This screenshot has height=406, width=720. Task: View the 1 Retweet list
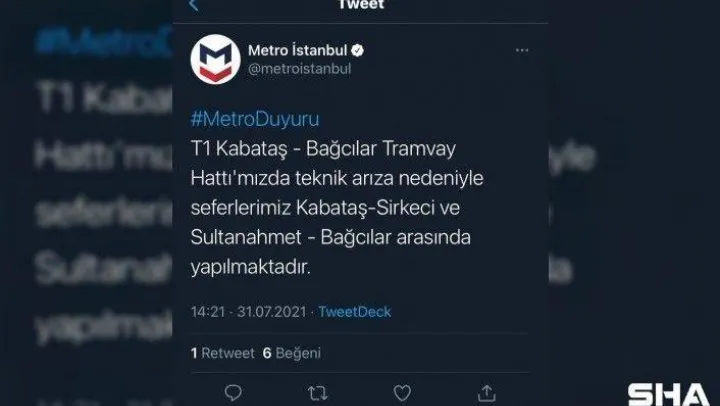click(222, 353)
